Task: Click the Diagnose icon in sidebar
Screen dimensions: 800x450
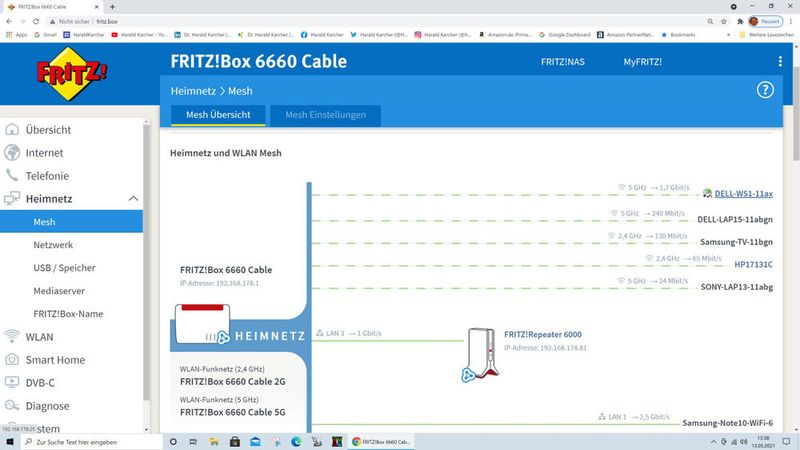Action: [x=12, y=406]
